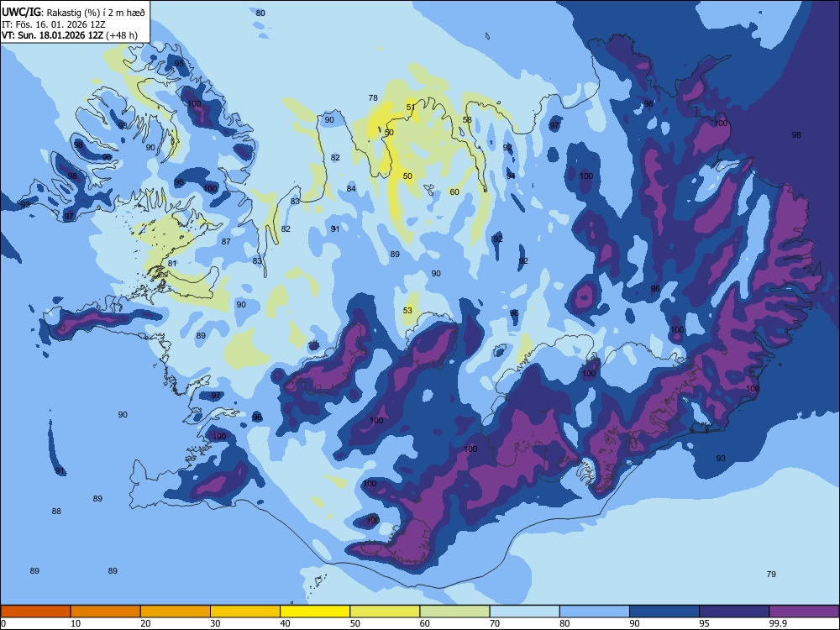Click the map value '78' on the north coast
Image resolution: width=840 pixels, height=630 pixels.
tap(373, 98)
